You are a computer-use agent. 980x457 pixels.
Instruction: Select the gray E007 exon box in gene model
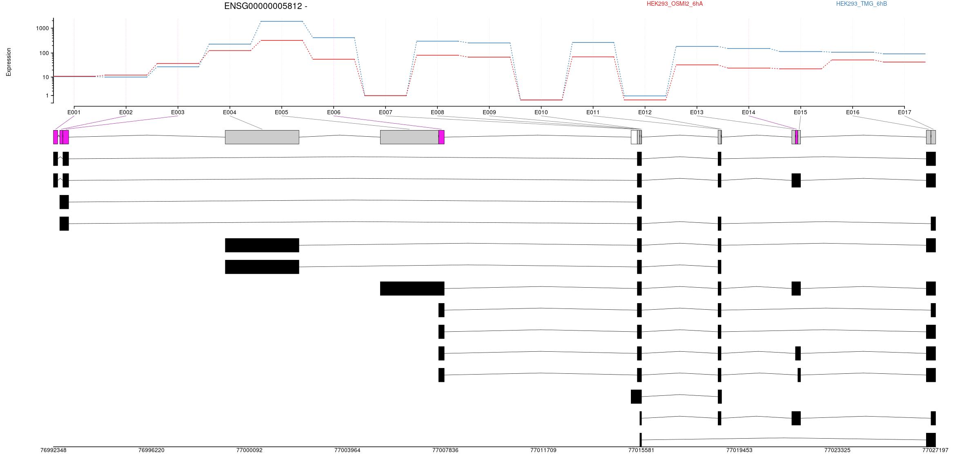[410, 137]
